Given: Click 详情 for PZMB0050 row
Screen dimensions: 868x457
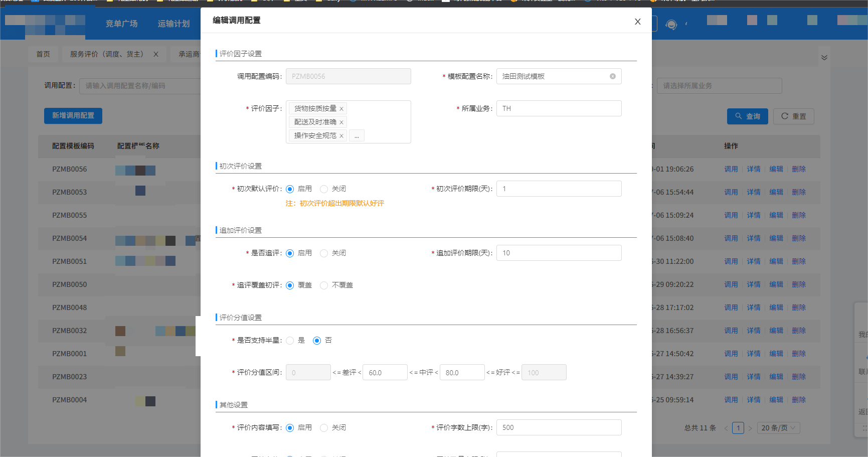Looking at the screenshot, I should click(753, 284).
